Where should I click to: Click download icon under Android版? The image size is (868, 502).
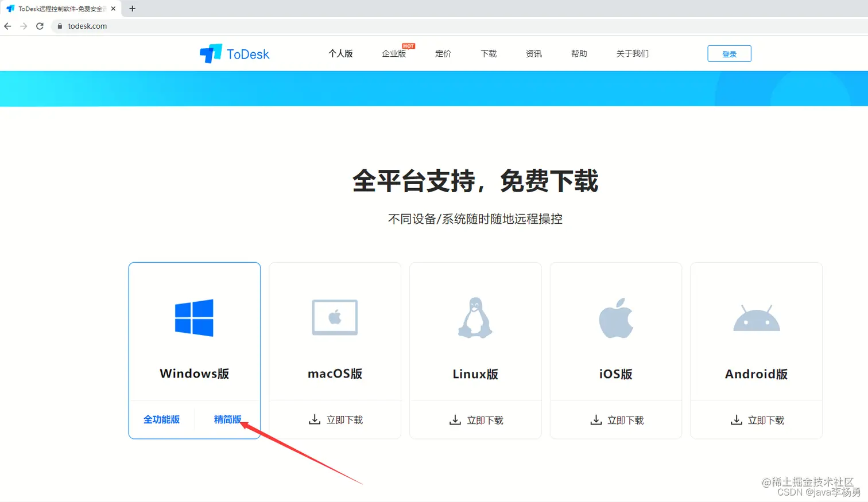737,420
